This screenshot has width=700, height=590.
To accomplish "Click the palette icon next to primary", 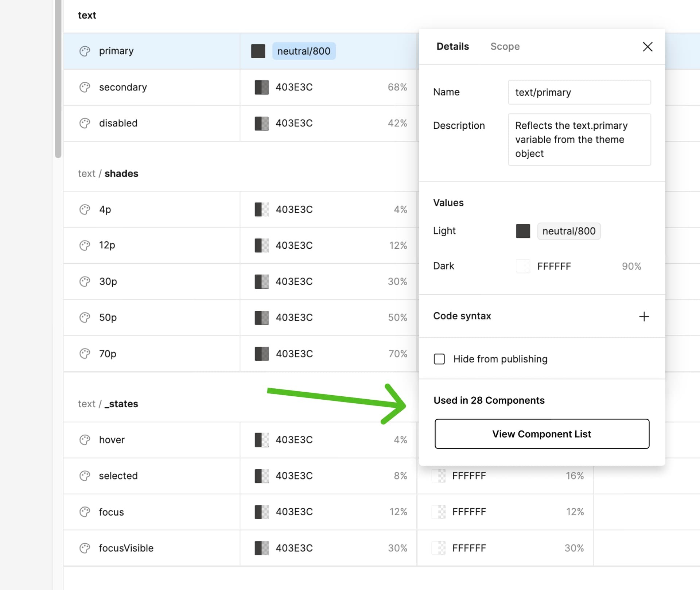I will point(85,51).
